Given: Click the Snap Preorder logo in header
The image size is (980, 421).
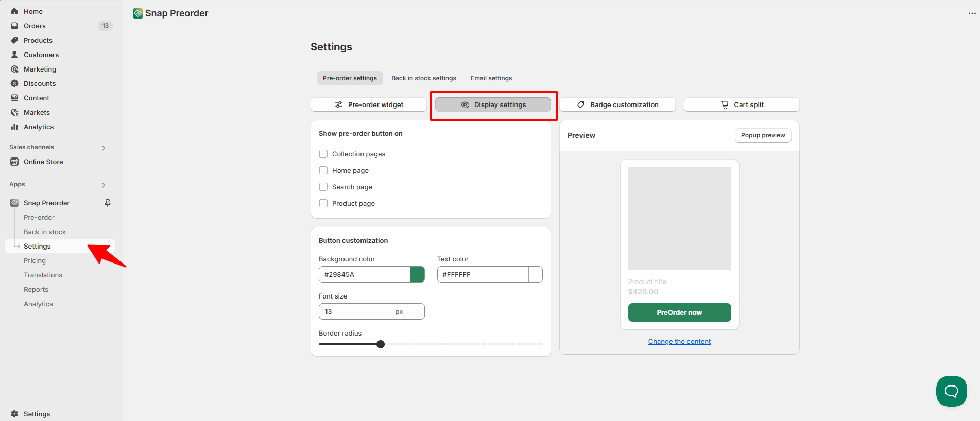Looking at the screenshot, I should coord(137,13).
